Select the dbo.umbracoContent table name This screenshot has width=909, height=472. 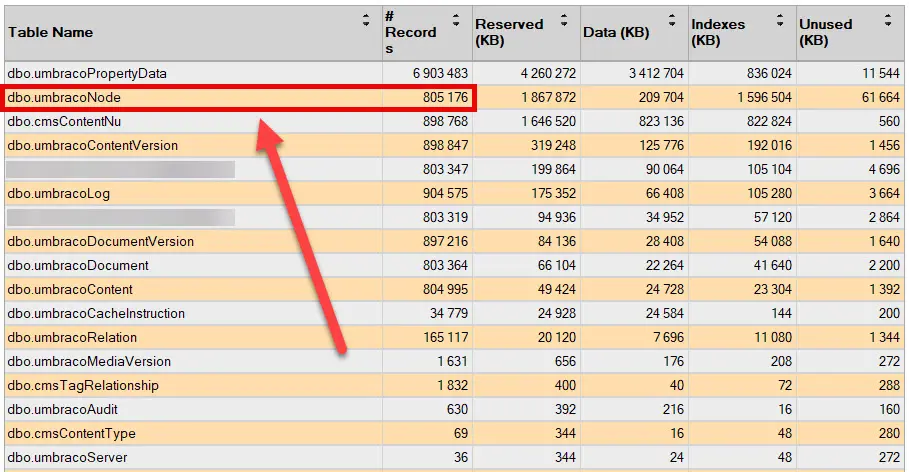70,289
